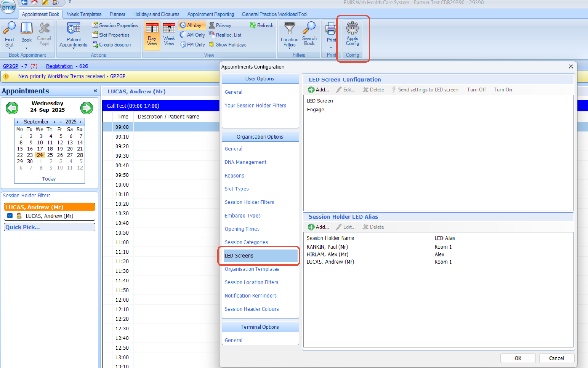
Task: Open the Planner tab
Action: [x=117, y=14]
